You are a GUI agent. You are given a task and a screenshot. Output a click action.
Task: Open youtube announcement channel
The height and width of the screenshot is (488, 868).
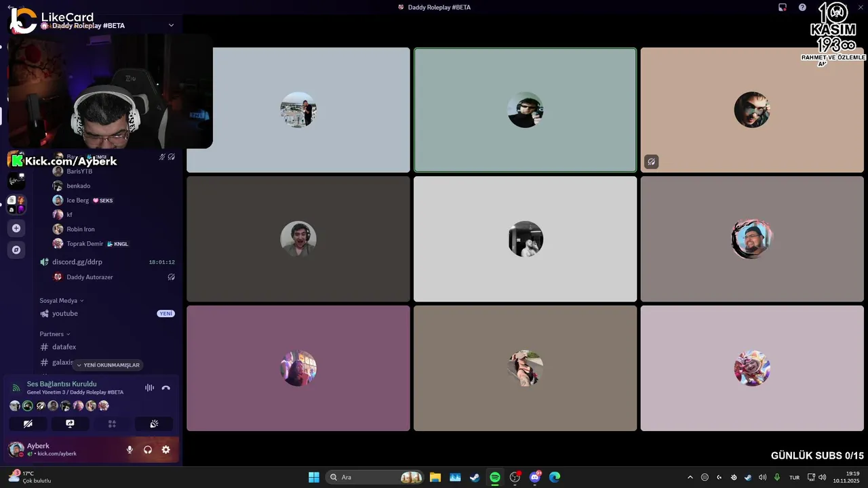click(107, 314)
